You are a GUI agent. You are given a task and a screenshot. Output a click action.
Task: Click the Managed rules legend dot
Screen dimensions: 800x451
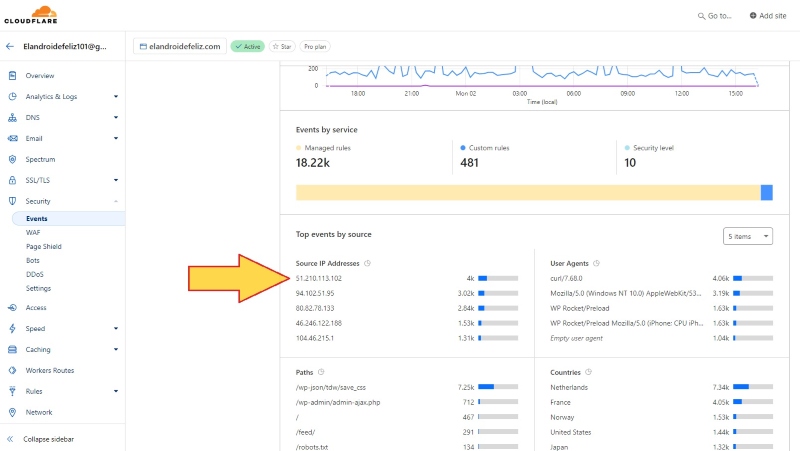(x=298, y=148)
